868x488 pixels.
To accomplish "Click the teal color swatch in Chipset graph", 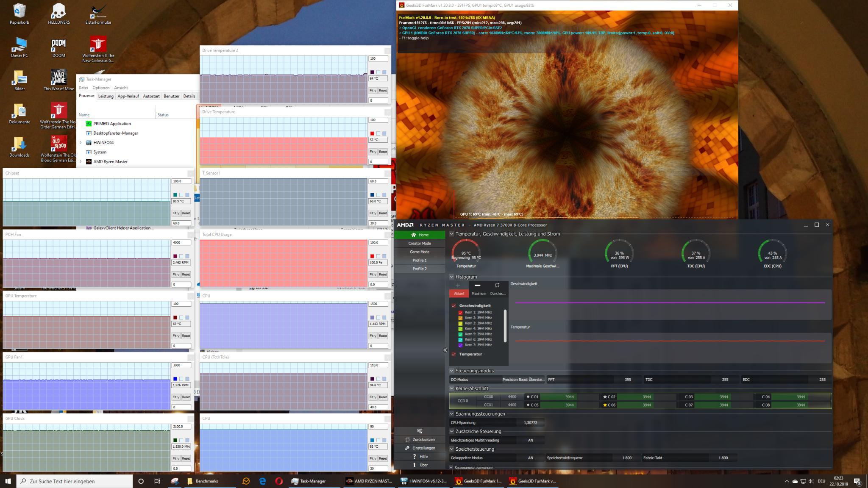I will tap(175, 195).
